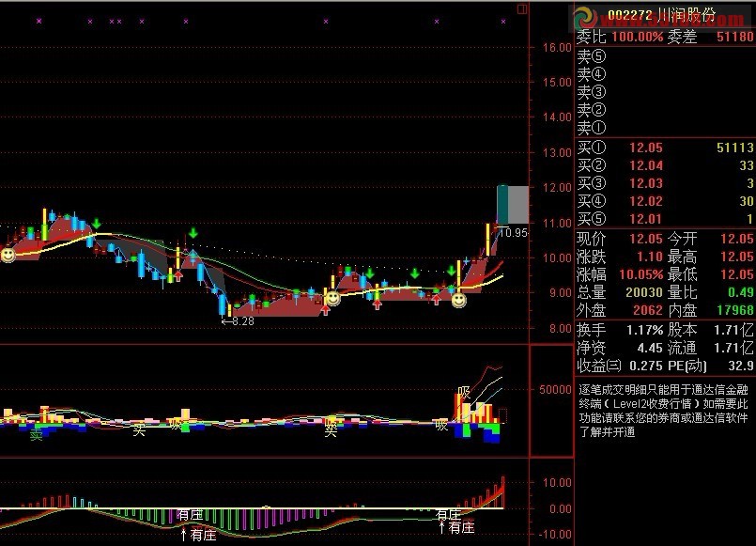Click the rightmost purple x marker at the chart top
The height and width of the screenshot is (546, 756).
coord(503,22)
